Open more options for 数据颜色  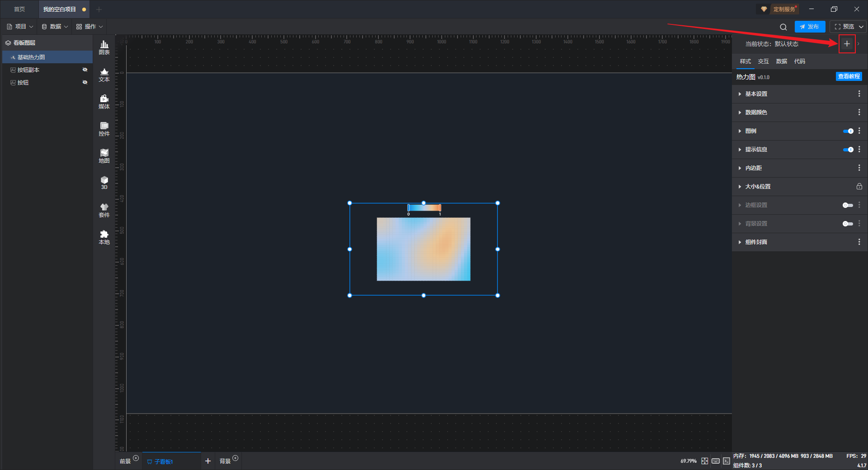[859, 112]
